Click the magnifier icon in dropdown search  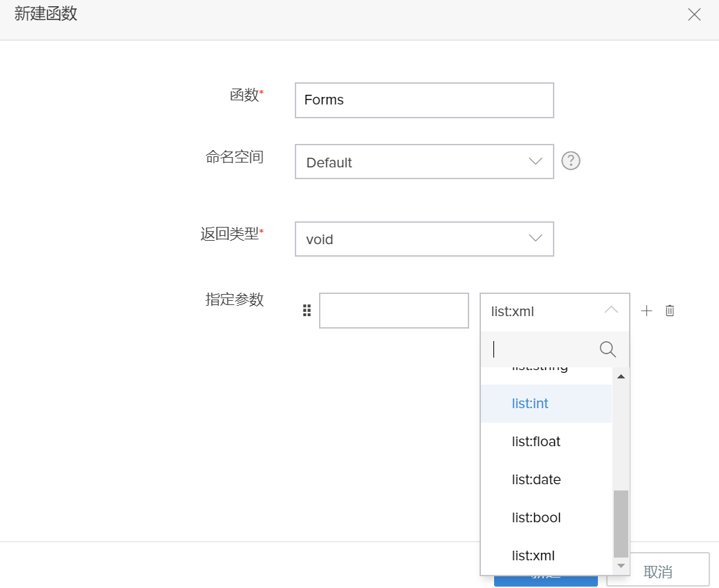608,349
